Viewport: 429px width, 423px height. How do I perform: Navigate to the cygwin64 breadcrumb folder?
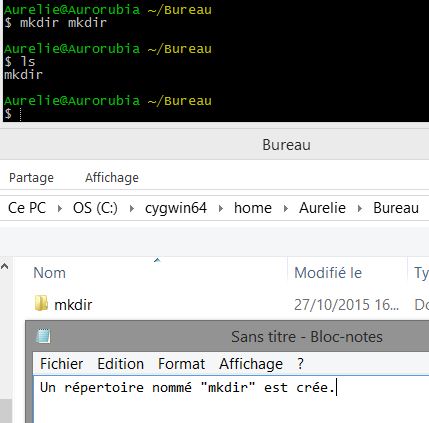(x=176, y=208)
